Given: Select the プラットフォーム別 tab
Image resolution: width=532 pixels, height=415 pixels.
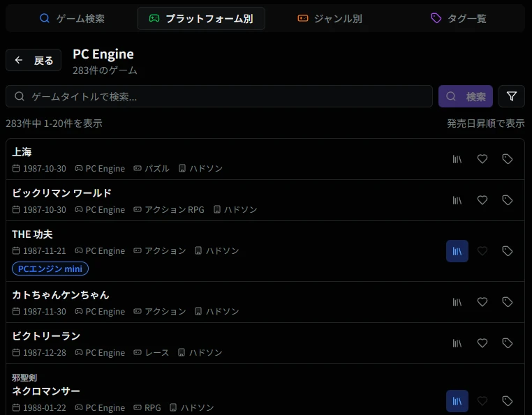Looking at the screenshot, I should tap(201, 18).
